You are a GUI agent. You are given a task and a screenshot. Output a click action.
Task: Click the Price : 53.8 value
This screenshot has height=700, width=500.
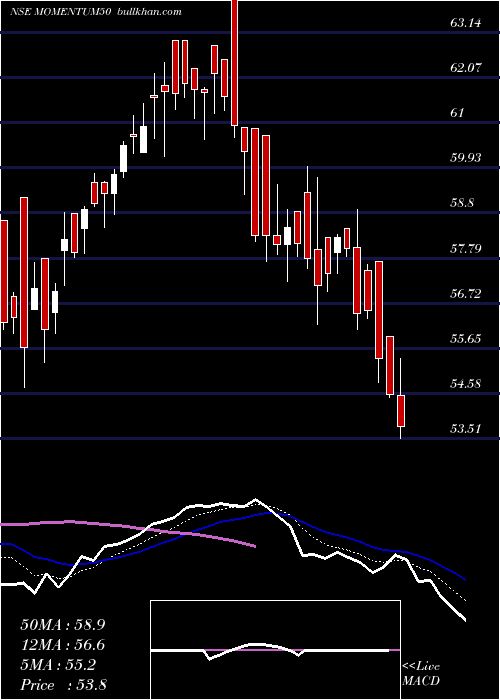(x=63, y=685)
